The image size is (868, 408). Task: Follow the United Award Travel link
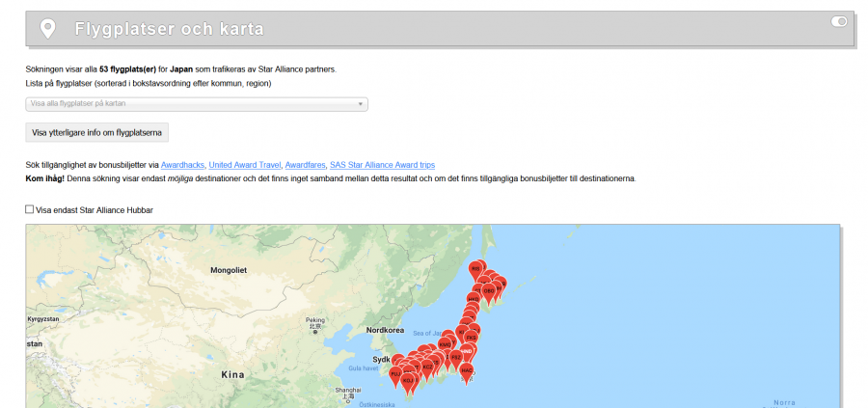tap(245, 165)
